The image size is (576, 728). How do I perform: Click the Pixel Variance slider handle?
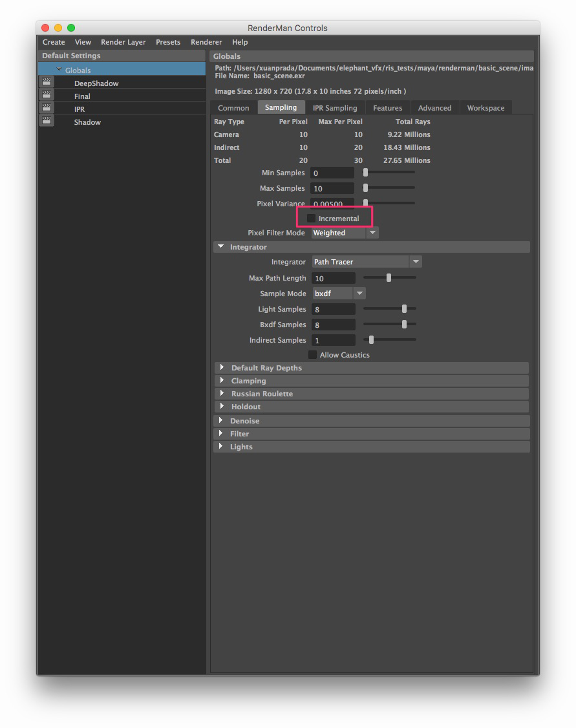click(366, 202)
